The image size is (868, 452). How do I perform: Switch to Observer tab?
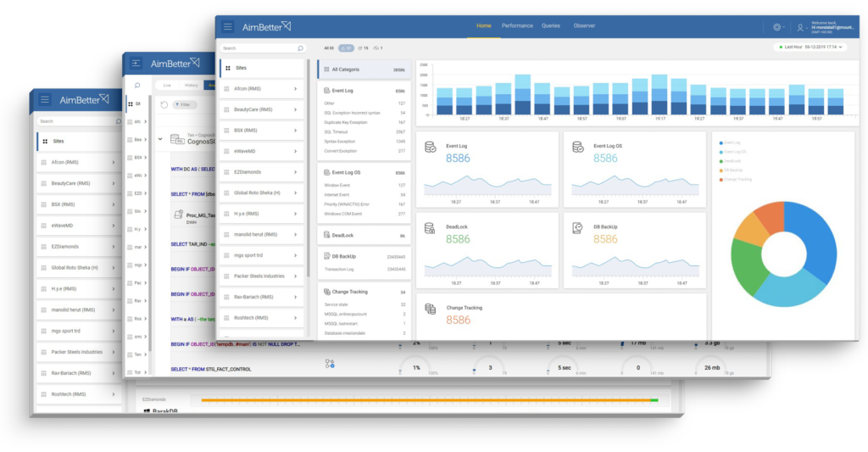(584, 26)
